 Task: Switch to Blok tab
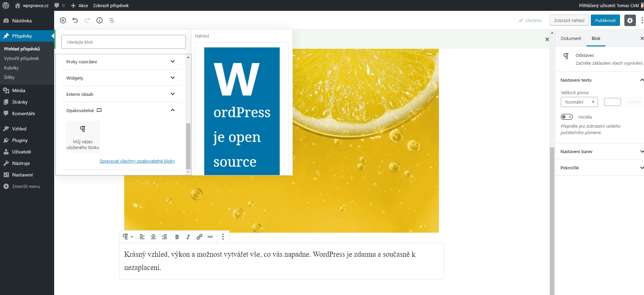coord(596,38)
